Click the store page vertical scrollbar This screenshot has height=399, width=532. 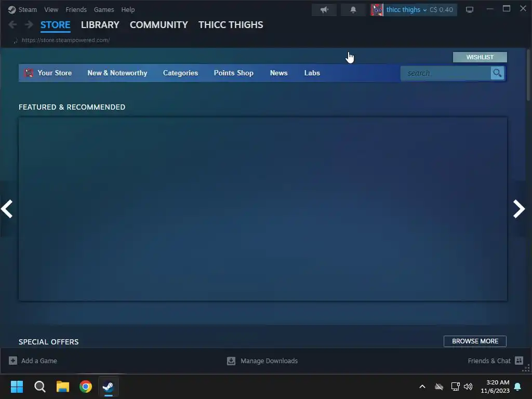click(528, 75)
